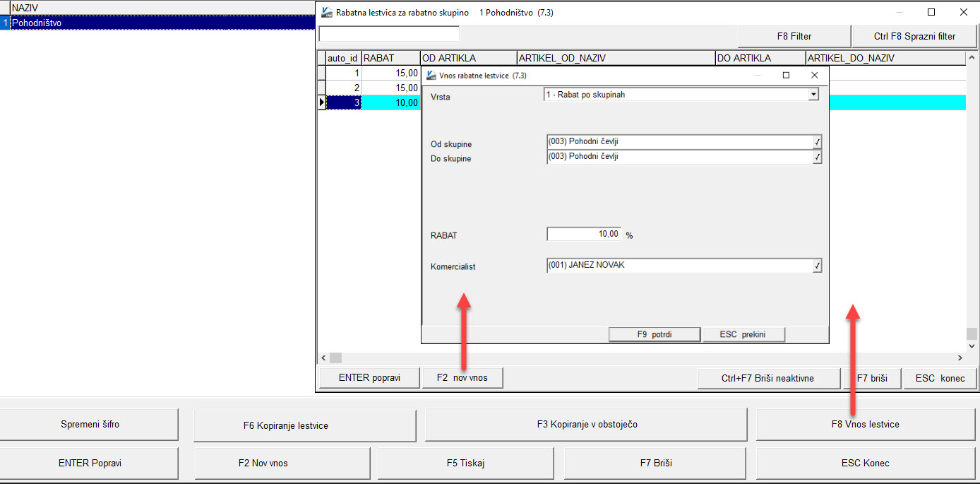
Task: Maximize the Rabatna lestvica window
Action: pyautogui.click(x=931, y=12)
